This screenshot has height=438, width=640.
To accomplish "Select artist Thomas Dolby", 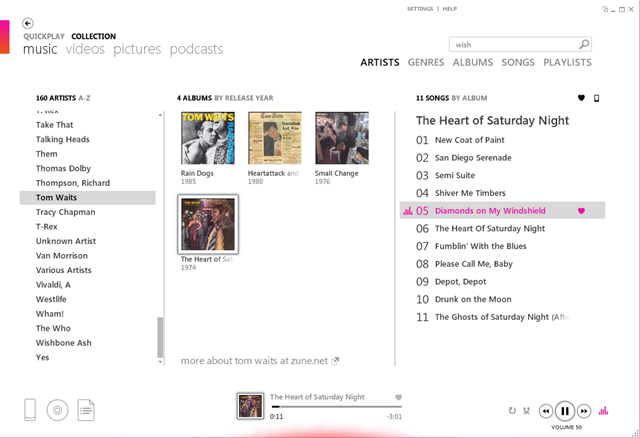I will [63, 169].
